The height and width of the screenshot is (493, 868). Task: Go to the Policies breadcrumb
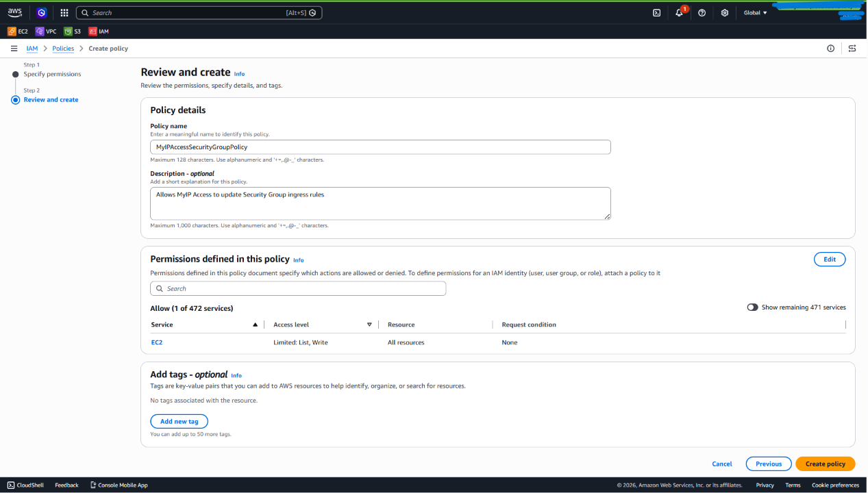[63, 49]
